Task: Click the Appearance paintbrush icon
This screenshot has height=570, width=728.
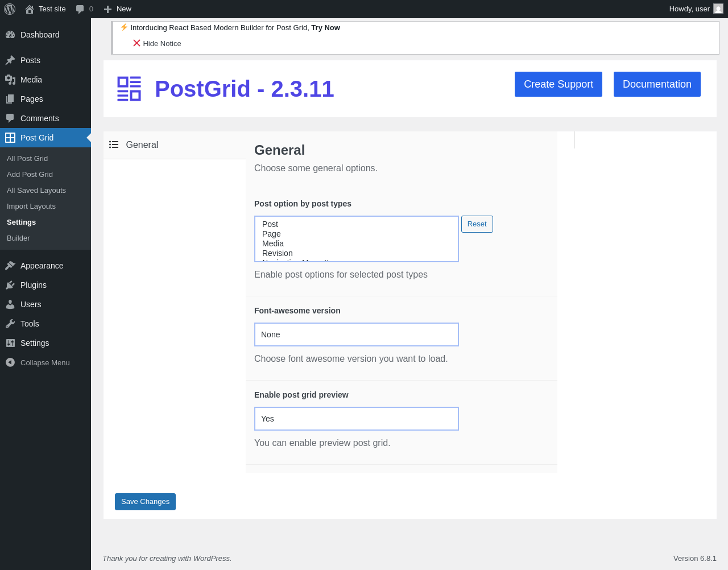Action: (x=10, y=266)
